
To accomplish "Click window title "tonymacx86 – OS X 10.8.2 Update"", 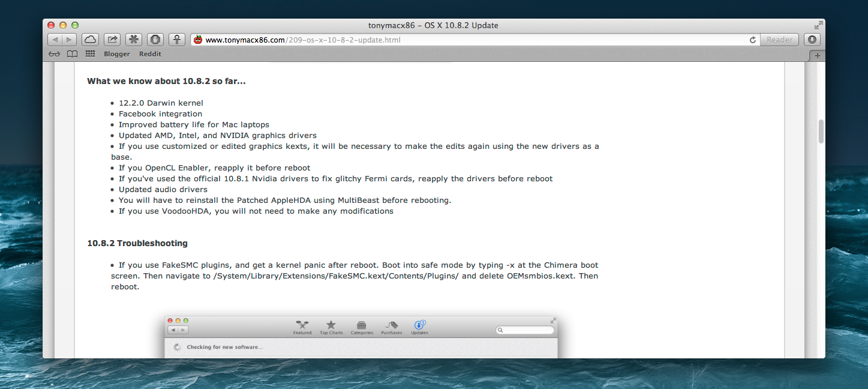I will pos(433,25).
